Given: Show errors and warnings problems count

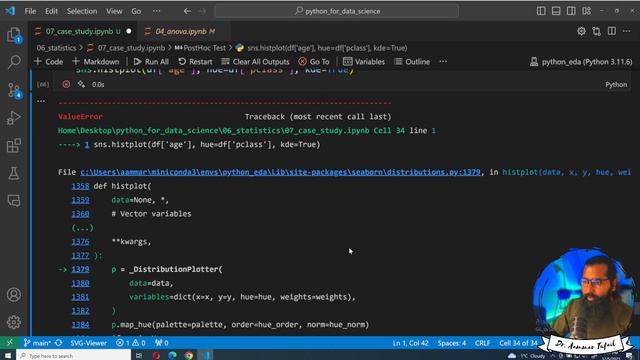Looking at the screenshot, I should pyautogui.click(x=131, y=343).
